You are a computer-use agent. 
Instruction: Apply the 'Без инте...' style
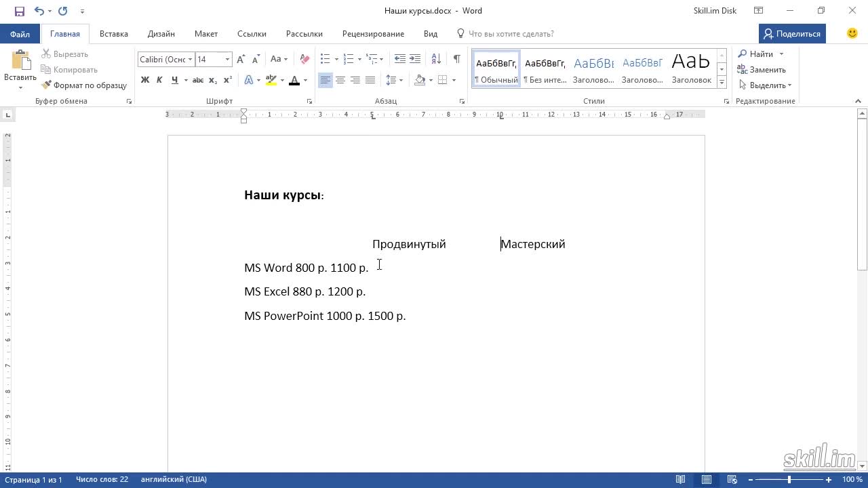coord(545,68)
